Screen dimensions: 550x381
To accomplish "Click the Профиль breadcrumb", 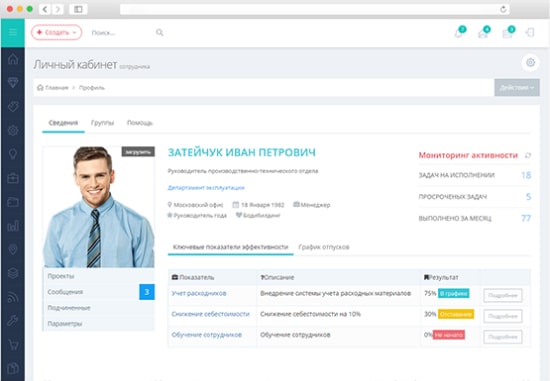I will click(x=92, y=88).
